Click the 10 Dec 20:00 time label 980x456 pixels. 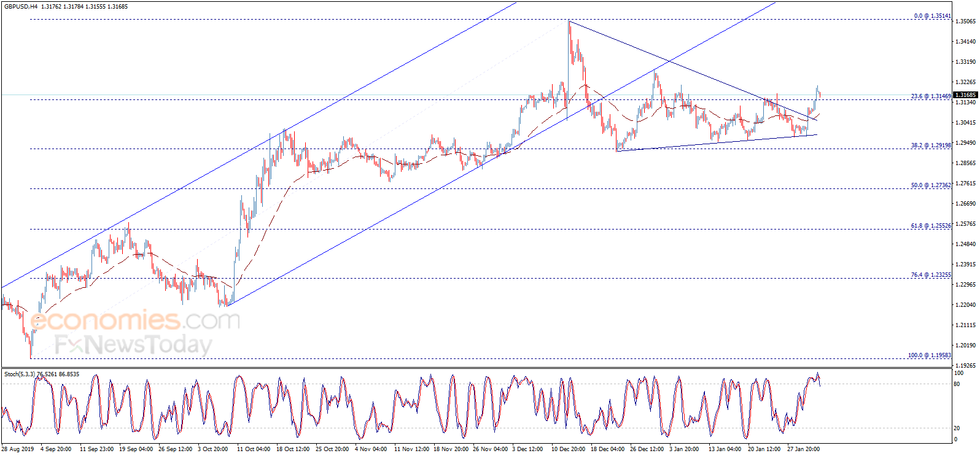pos(568,449)
